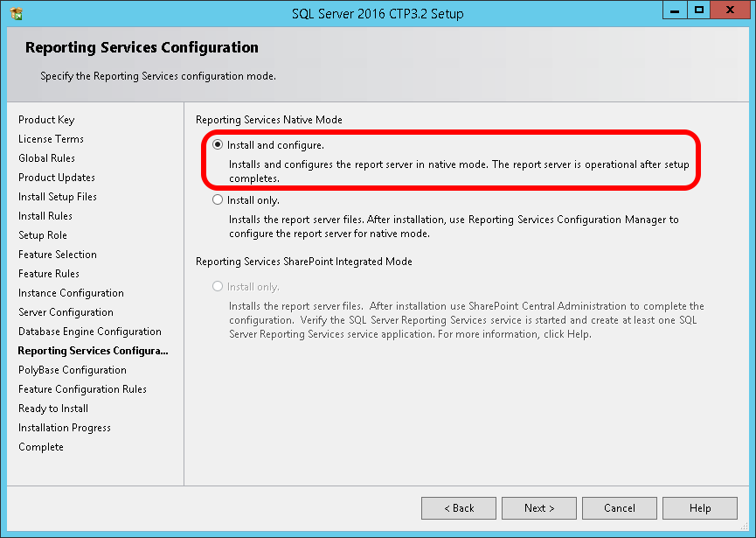Click the Reporting Services Configuration heading
756x538 pixels.
point(142,47)
